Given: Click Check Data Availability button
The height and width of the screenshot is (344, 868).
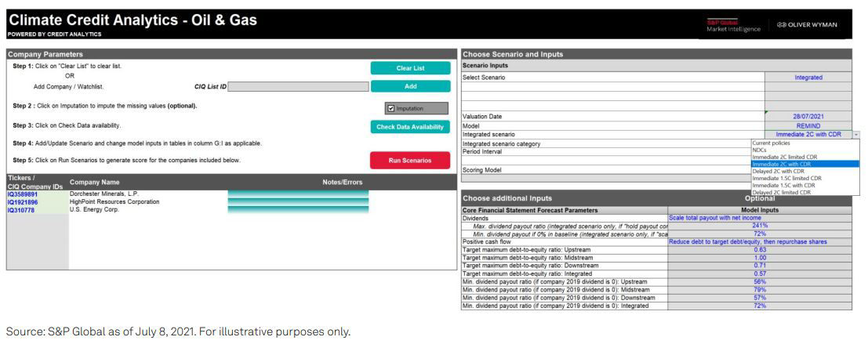Looking at the screenshot, I should pyautogui.click(x=410, y=126).
